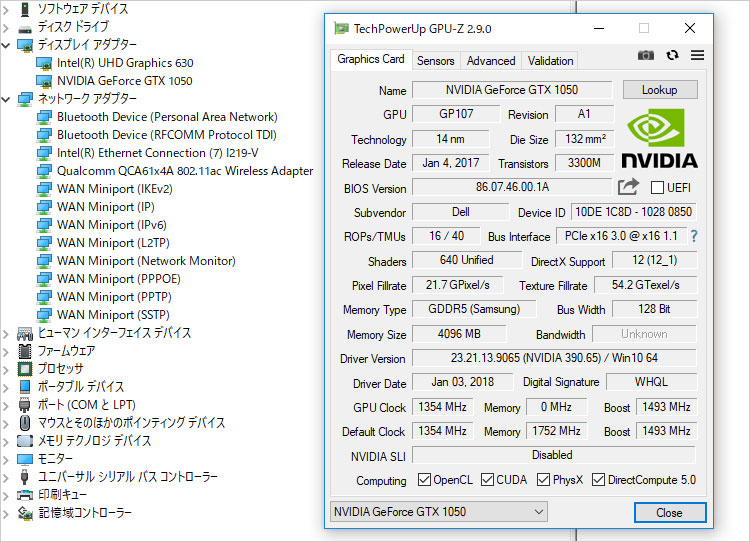Screen dimensions: 750x542
Task: Collapse the ネットワーク アダプター tree node
Action: click(6, 100)
